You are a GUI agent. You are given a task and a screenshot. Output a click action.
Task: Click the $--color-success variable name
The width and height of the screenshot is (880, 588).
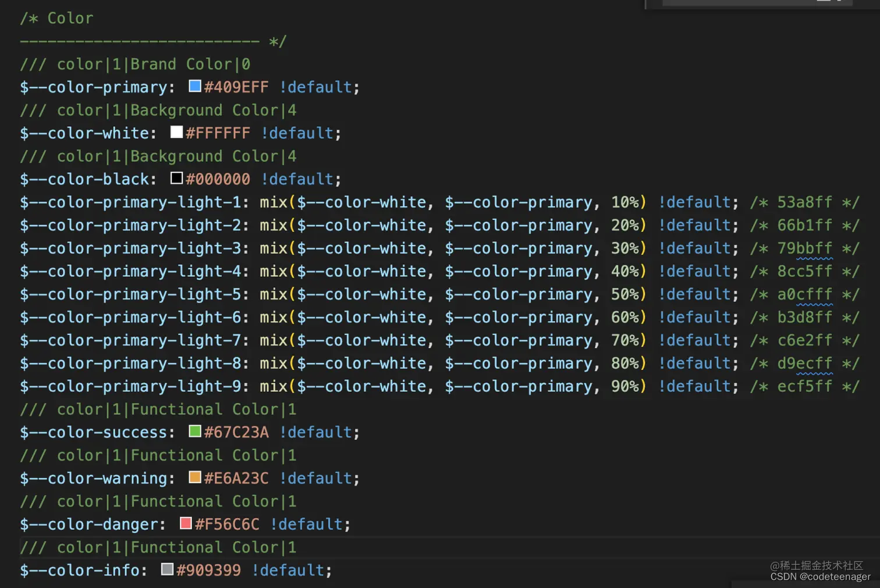point(94,432)
